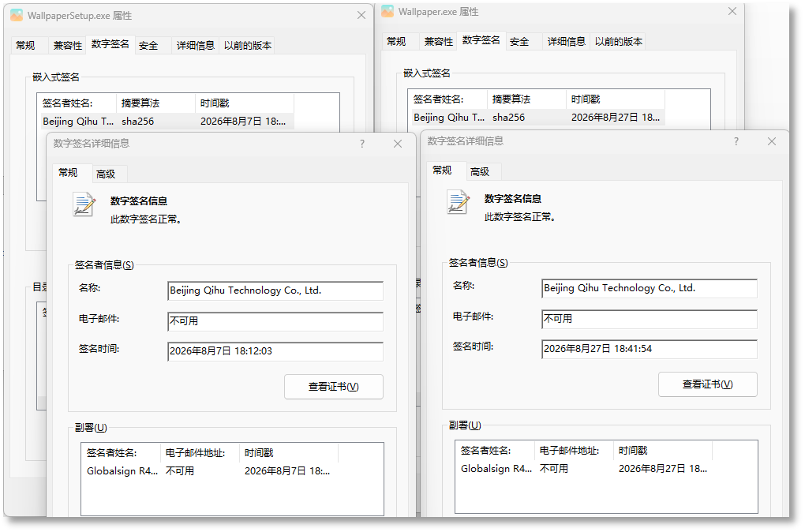Click the signature document icon in right details dialog
The height and width of the screenshot is (532, 805).
pos(458,202)
